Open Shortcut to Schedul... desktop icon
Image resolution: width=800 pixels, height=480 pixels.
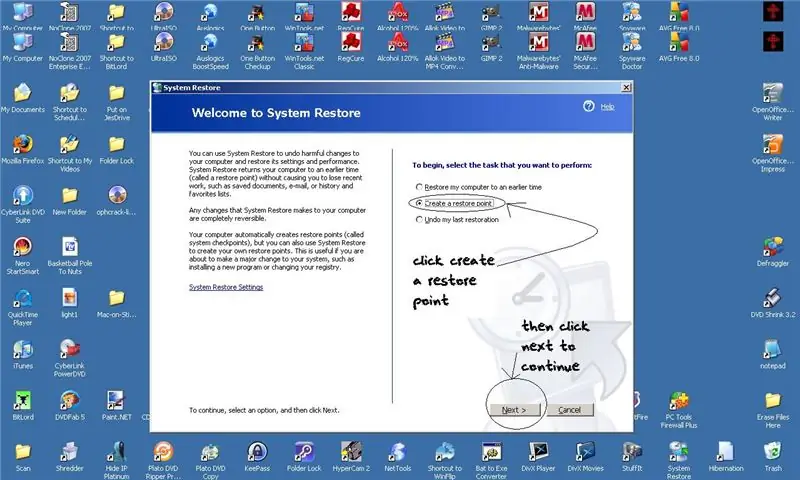[69, 94]
